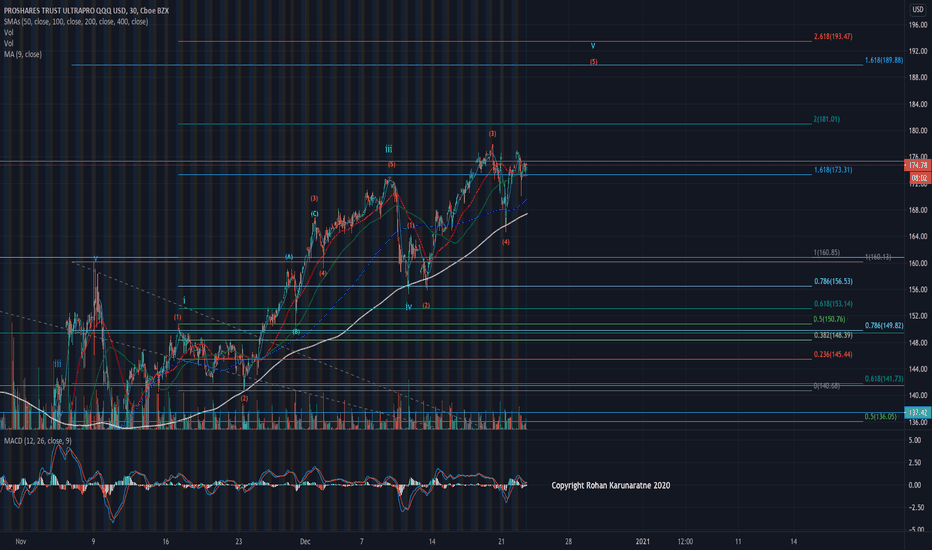Image resolution: width=932 pixels, height=550 pixels.
Task: Click the Nov label on time axis
Action: tap(21, 542)
